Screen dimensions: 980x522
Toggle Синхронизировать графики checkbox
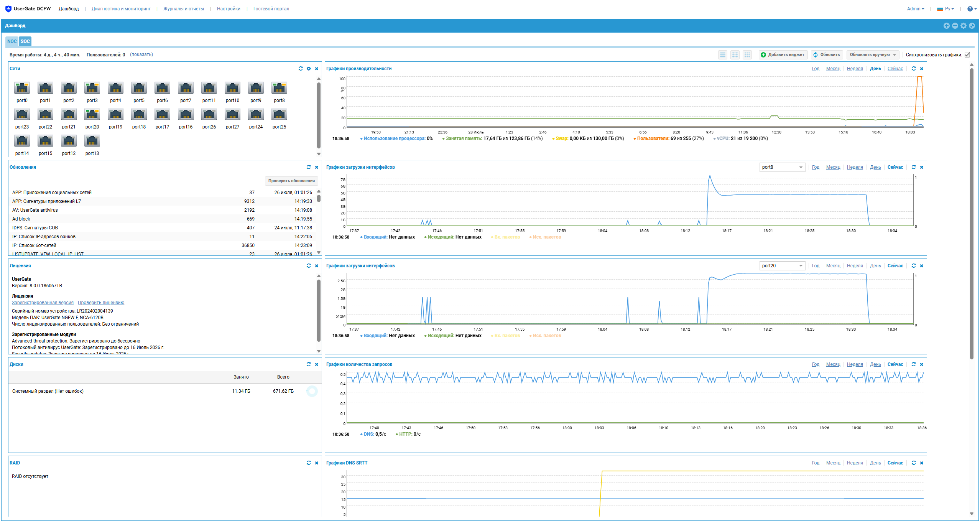point(968,55)
